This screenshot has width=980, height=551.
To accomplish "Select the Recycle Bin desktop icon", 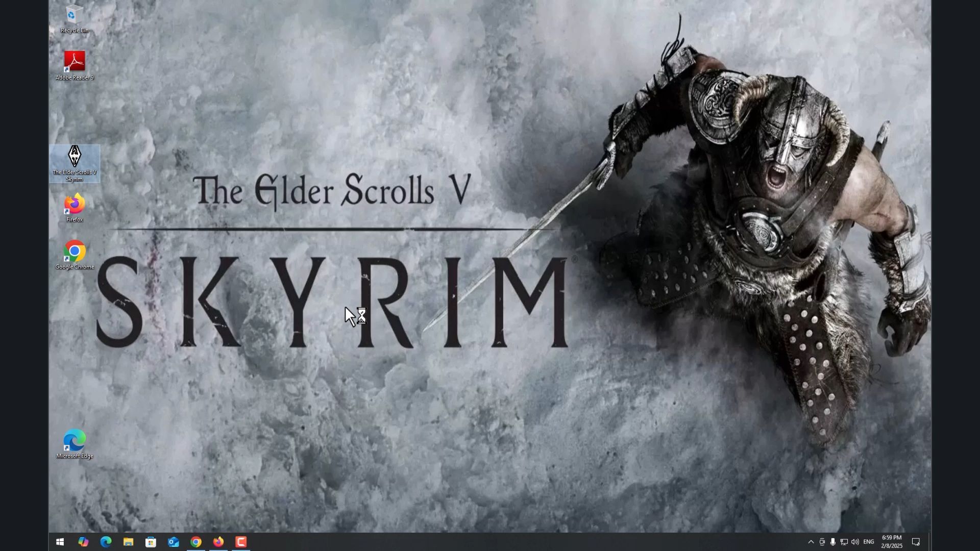I will [x=74, y=19].
